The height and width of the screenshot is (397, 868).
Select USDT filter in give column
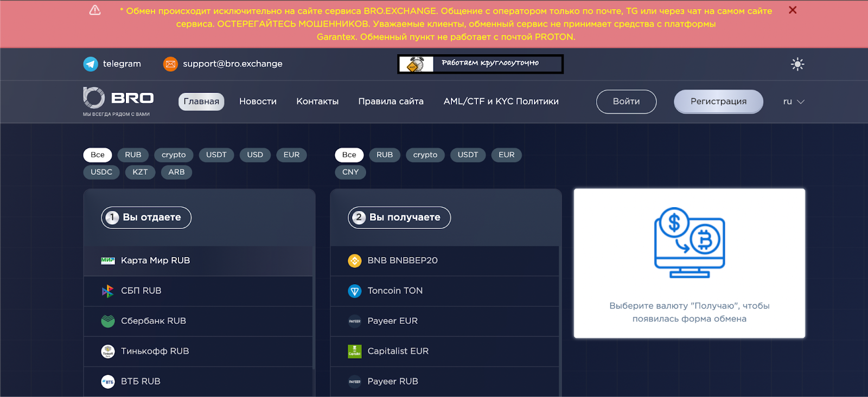tap(216, 155)
